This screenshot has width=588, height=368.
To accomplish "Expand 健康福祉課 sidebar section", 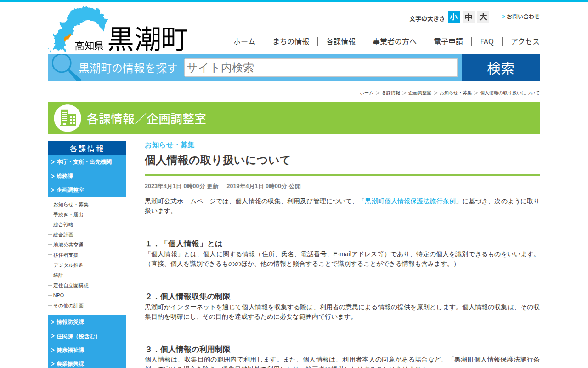I will click(x=87, y=350).
